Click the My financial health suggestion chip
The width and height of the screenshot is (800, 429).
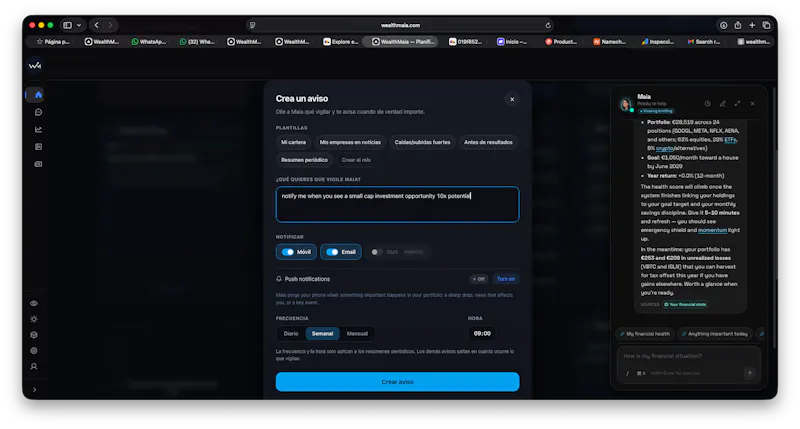pos(644,334)
